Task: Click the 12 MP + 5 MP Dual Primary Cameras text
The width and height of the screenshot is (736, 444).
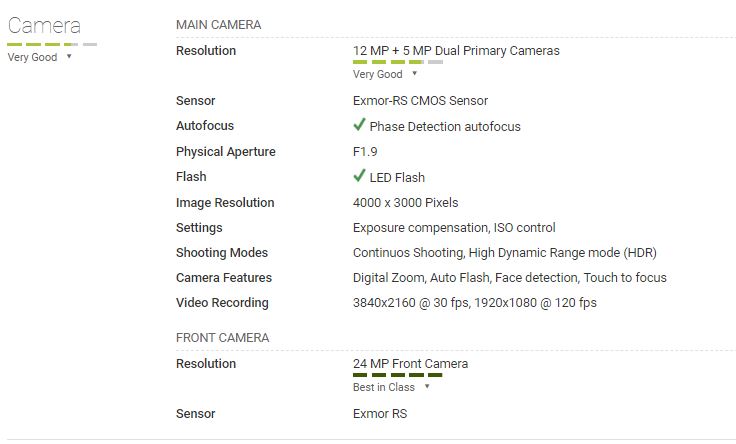Action: [x=456, y=51]
